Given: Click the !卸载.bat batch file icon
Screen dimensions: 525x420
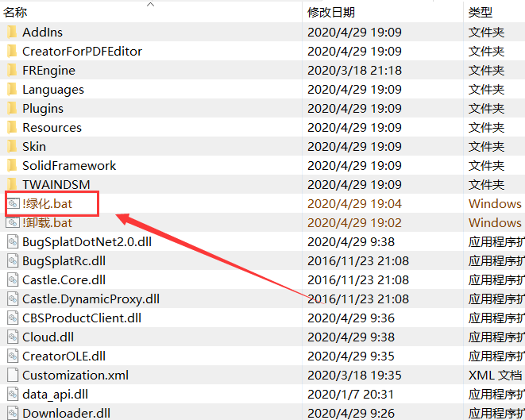Looking at the screenshot, I should coord(13,223).
